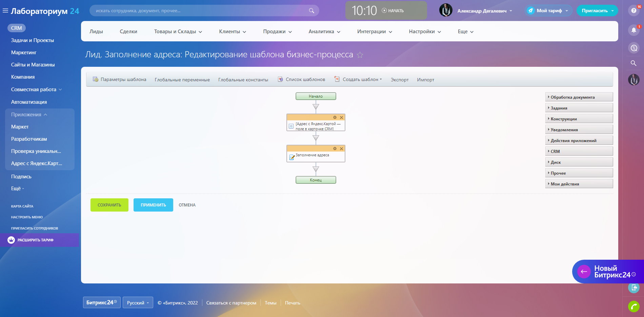This screenshot has height=317, width=644.
Task: Click the insertion arrow above Конец
Action: 316,169
